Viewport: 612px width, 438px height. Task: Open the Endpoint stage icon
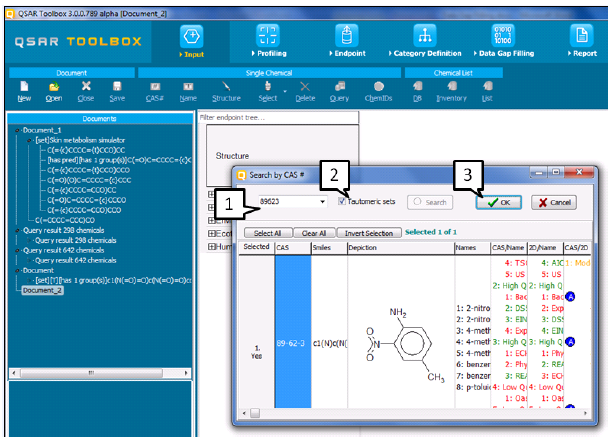347,36
